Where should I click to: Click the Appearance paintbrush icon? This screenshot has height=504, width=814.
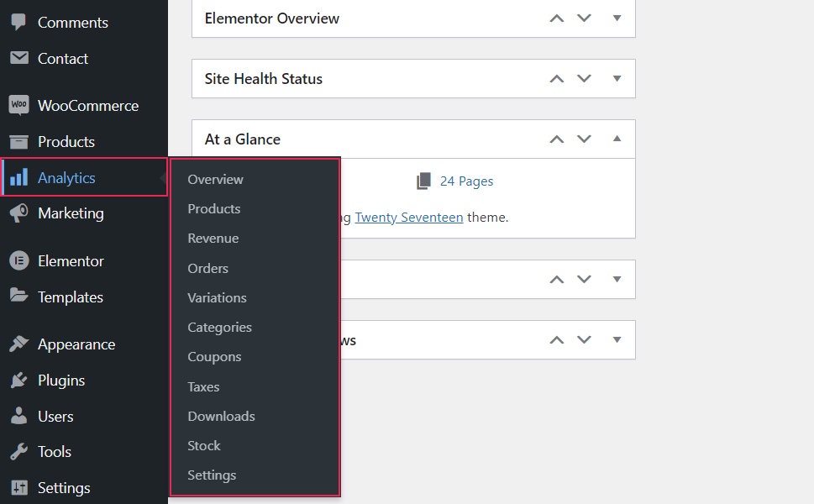[x=18, y=344]
